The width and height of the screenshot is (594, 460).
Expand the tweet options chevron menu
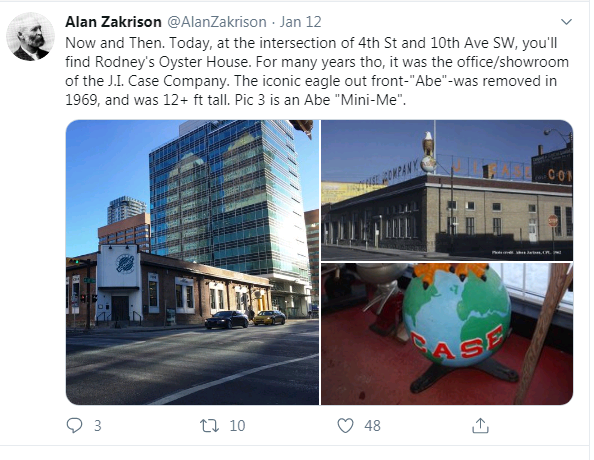566,22
